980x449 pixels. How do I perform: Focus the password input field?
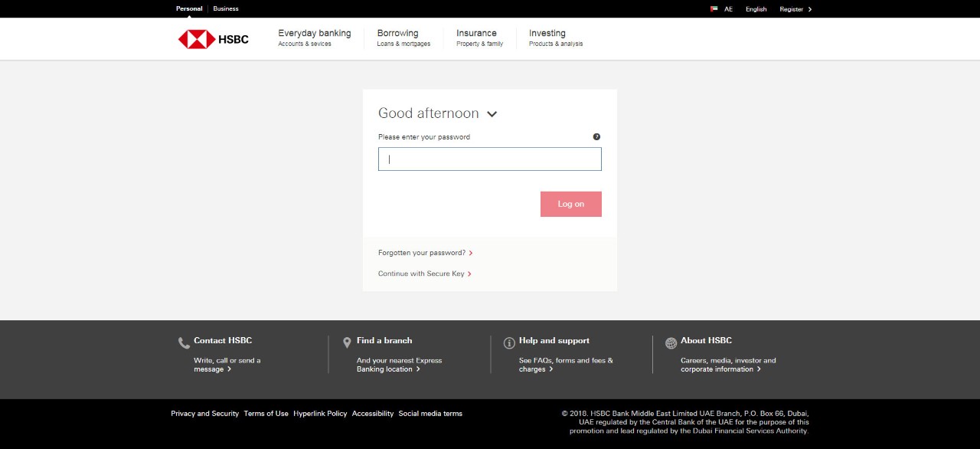[490, 159]
